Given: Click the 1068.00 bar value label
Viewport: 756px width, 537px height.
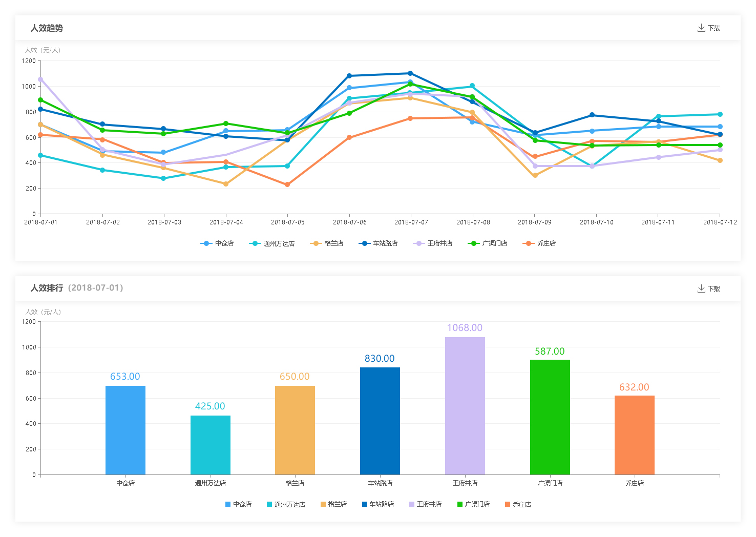Looking at the screenshot, I should [x=465, y=328].
